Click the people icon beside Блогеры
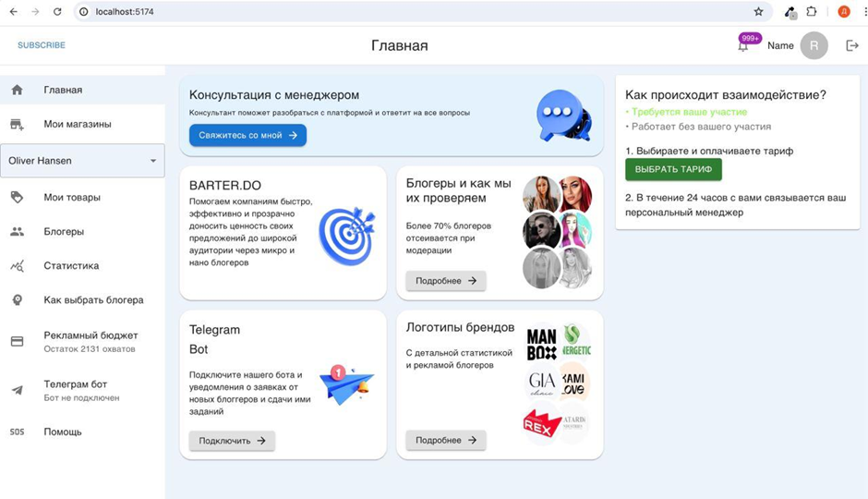Viewport: 868px width, 499px height. (x=18, y=232)
